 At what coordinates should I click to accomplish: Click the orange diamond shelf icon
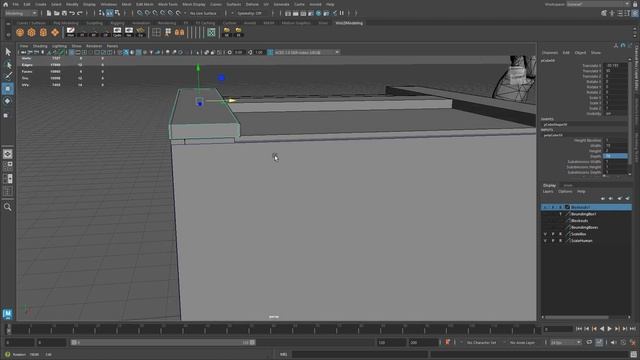[x=55, y=32]
